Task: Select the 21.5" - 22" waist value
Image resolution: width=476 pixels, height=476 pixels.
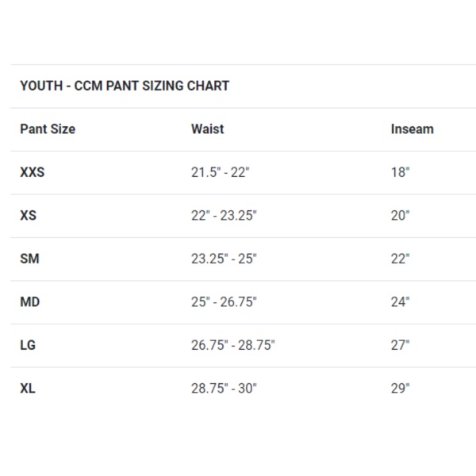Action: 220,172
